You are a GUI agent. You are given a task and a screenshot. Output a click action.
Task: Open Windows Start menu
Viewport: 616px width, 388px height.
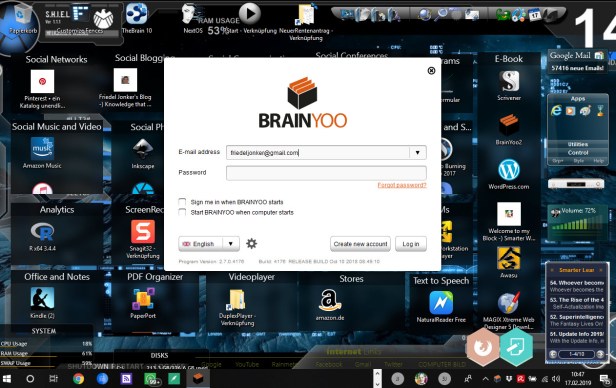tap(7, 379)
